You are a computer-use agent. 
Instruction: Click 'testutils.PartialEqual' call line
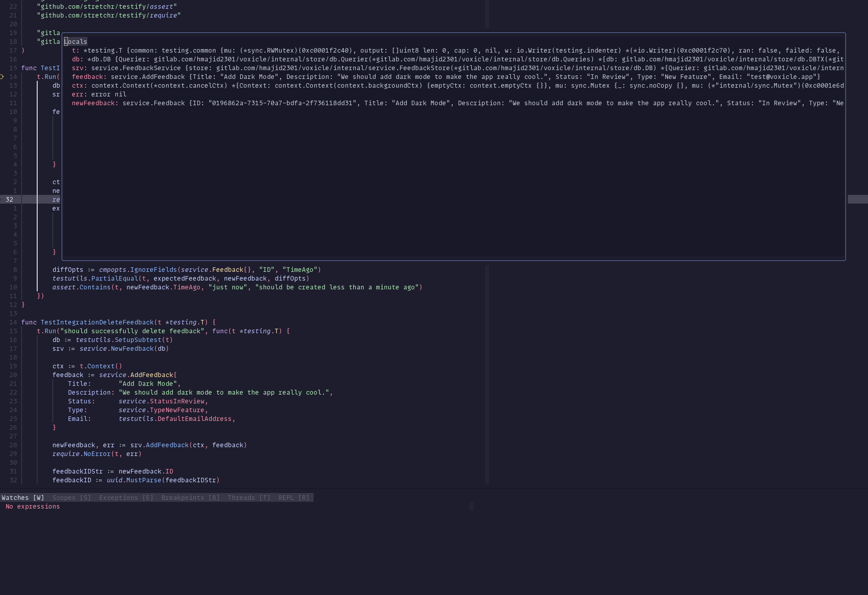[181, 278]
